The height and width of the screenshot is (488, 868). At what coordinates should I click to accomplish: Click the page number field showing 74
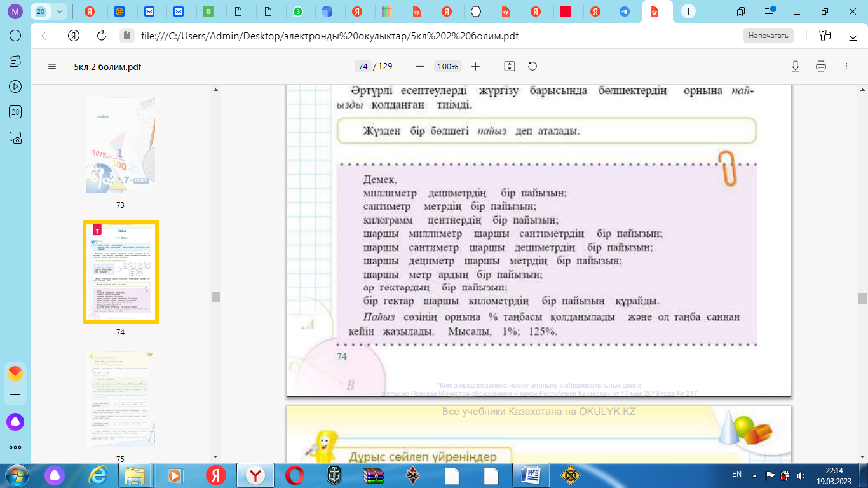[x=363, y=67]
